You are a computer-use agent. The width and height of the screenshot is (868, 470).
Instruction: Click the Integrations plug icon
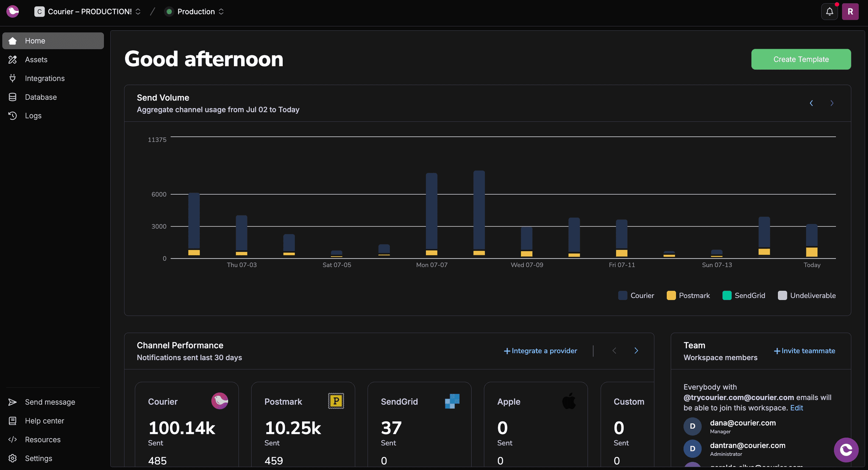coord(13,78)
